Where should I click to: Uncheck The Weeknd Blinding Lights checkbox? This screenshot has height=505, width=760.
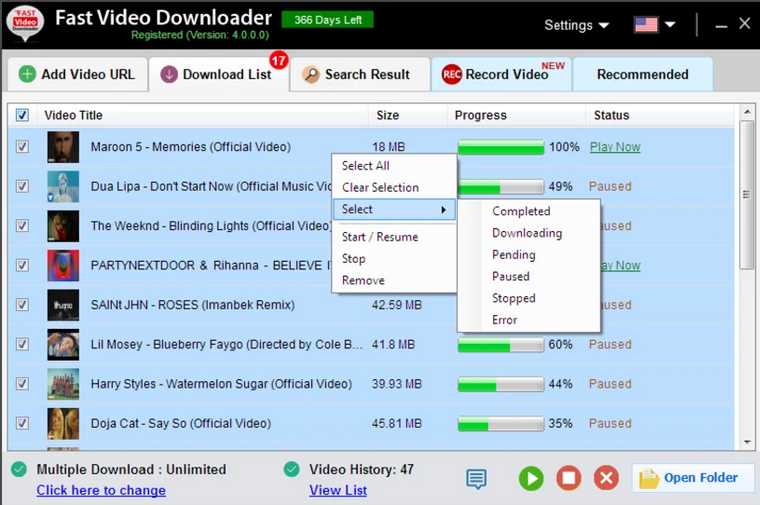22,225
